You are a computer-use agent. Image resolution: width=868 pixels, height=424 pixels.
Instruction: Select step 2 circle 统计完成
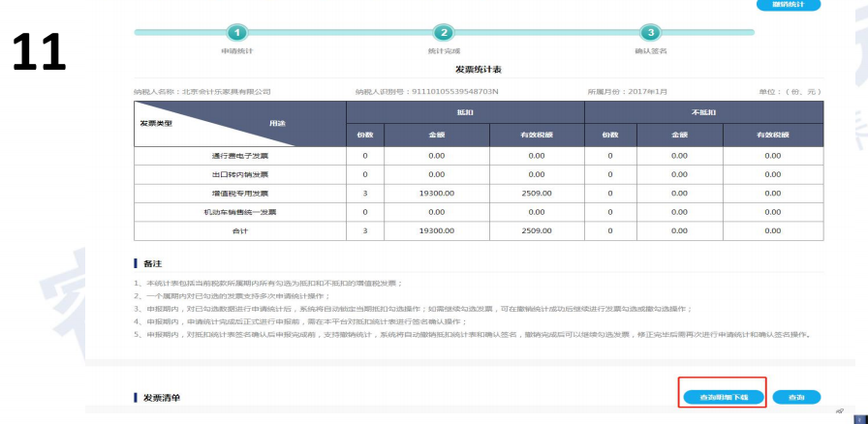[443, 33]
